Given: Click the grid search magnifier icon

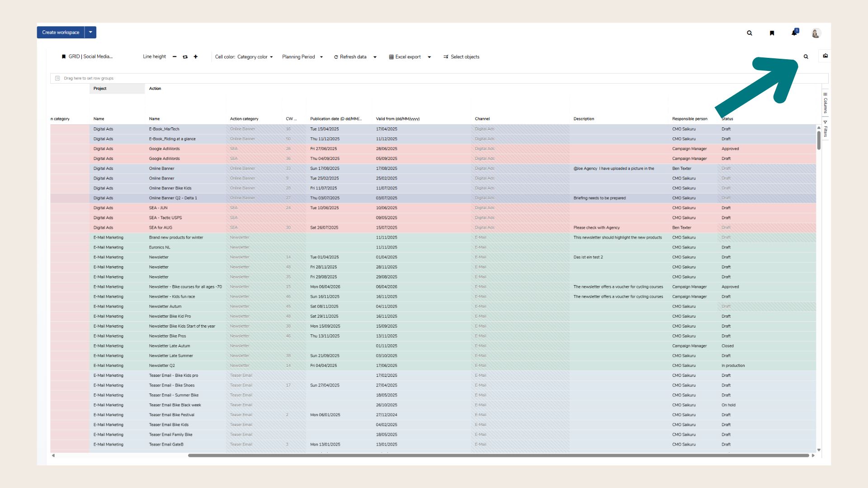Looking at the screenshot, I should coord(806,57).
